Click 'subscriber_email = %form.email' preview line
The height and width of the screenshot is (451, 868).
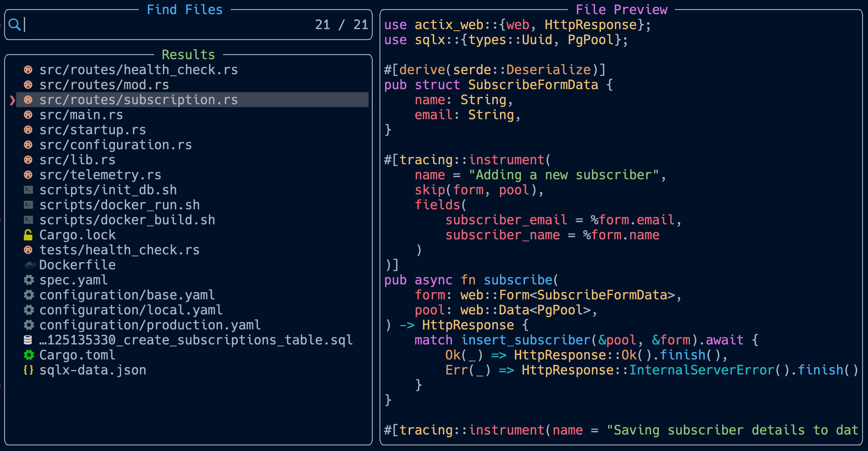coord(564,220)
